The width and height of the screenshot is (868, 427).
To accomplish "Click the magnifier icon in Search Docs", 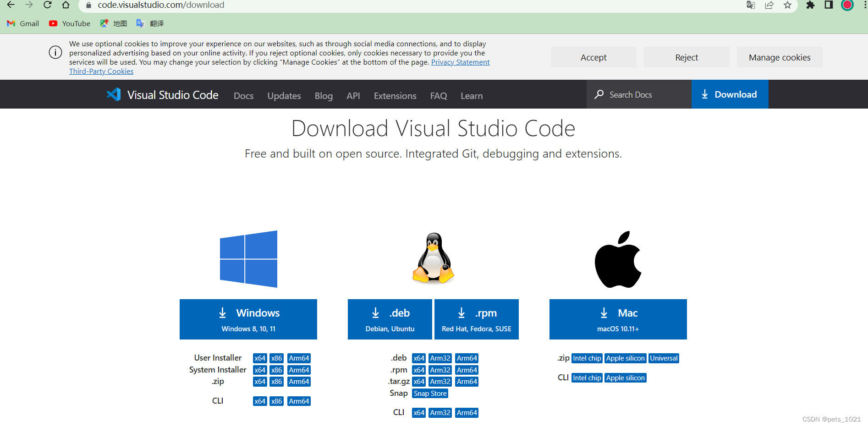I will [x=599, y=94].
